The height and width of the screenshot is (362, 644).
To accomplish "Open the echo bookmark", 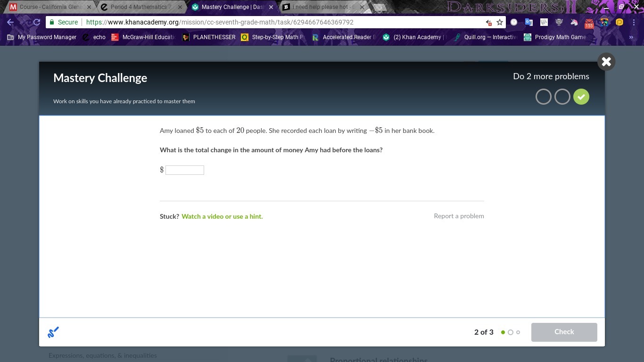I will (x=94, y=37).
